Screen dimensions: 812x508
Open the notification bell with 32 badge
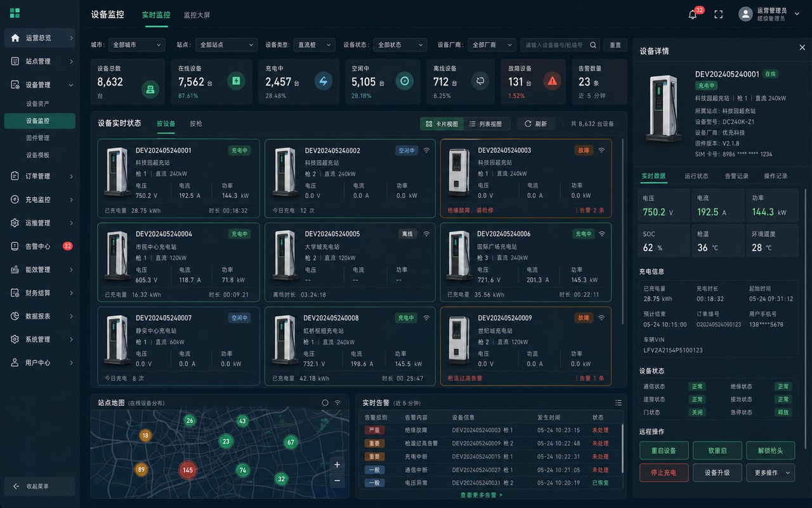click(x=693, y=14)
